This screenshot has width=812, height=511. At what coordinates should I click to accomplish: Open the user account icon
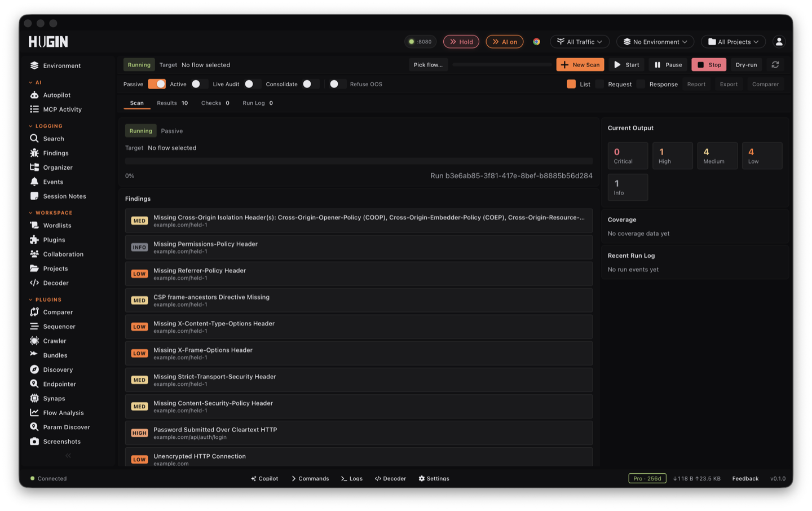coord(779,42)
